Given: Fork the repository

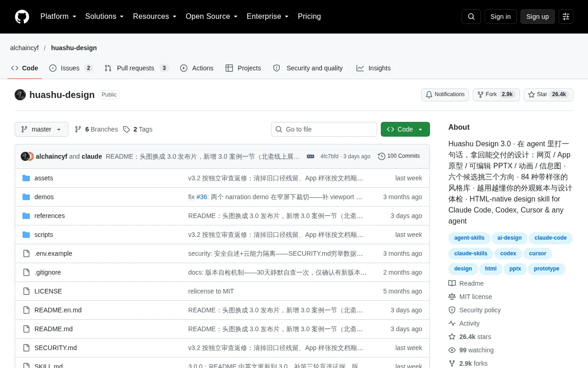Looking at the screenshot, I should tap(496, 95).
